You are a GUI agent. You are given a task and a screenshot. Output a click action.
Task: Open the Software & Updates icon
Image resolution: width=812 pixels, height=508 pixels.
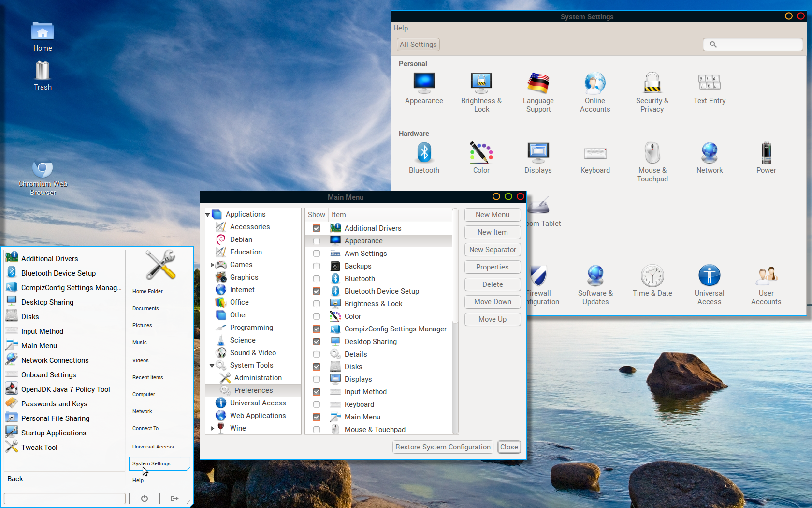(x=595, y=284)
